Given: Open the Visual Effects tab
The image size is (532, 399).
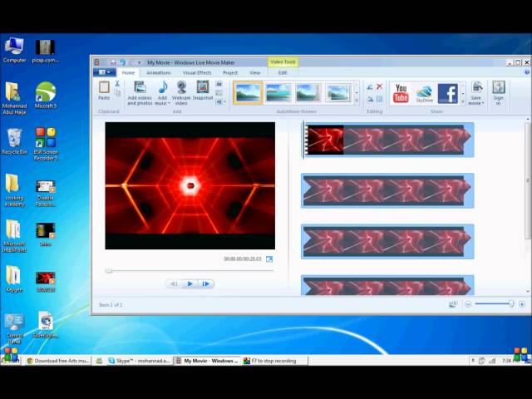Looking at the screenshot, I should pyautogui.click(x=197, y=72).
